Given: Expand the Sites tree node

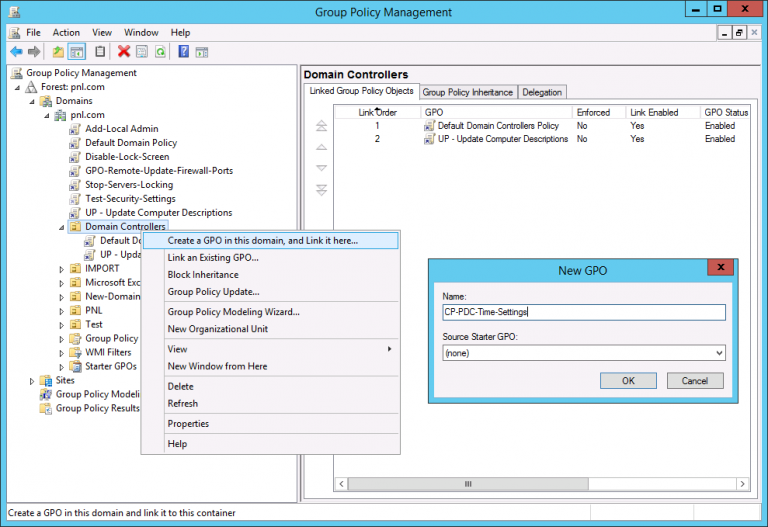Looking at the screenshot, I should 31,381.
